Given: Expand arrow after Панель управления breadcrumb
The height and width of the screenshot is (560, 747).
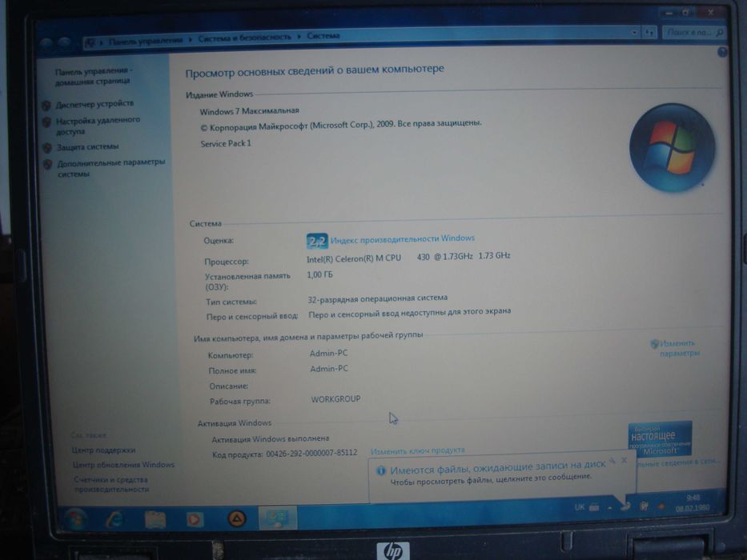Looking at the screenshot, I should pyautogui.click(x=190, y=39).
